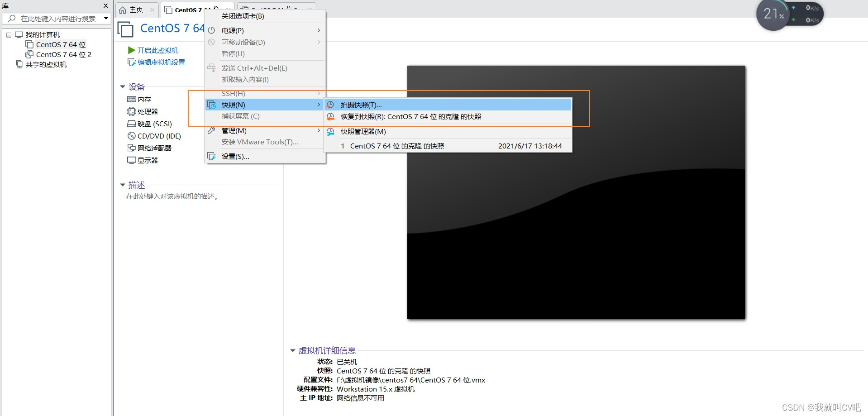The height and width of the screenshot is (416, 868).
Task: Expand the 快照(N) submenu arrow
Action: 319,105
